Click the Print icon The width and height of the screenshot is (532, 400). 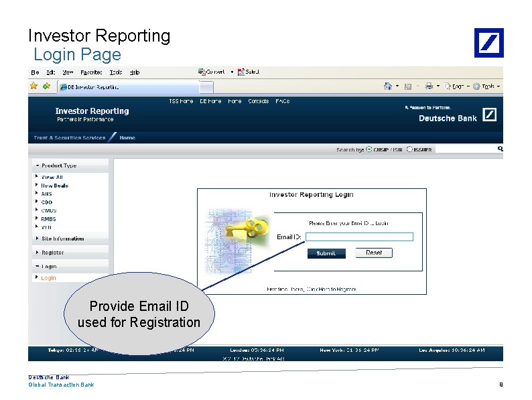429,86
